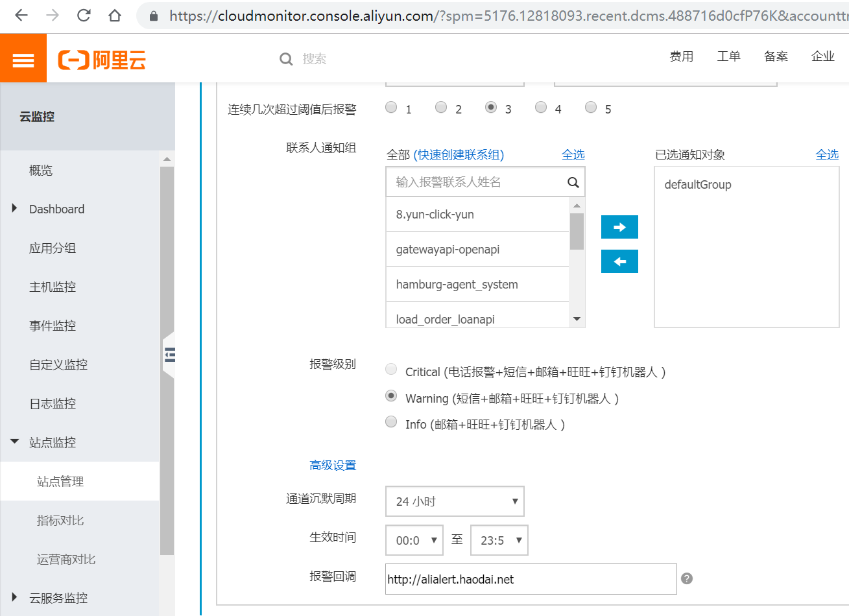This screenshot has width=849, height=616.
Task: Go to browser home page icon
Action: point(115,15)
